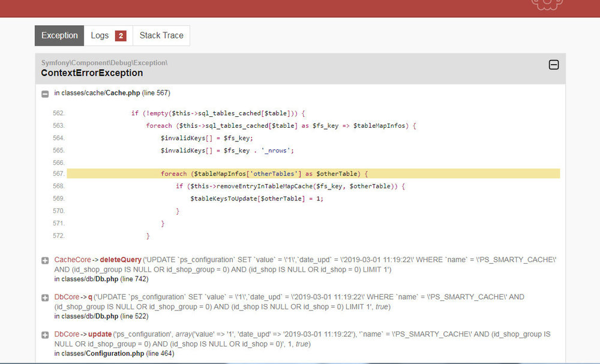This screenshot has height=364, width=600.
Task: Click code line 564 $invalidKeys assignment
Action: point(206,138)
